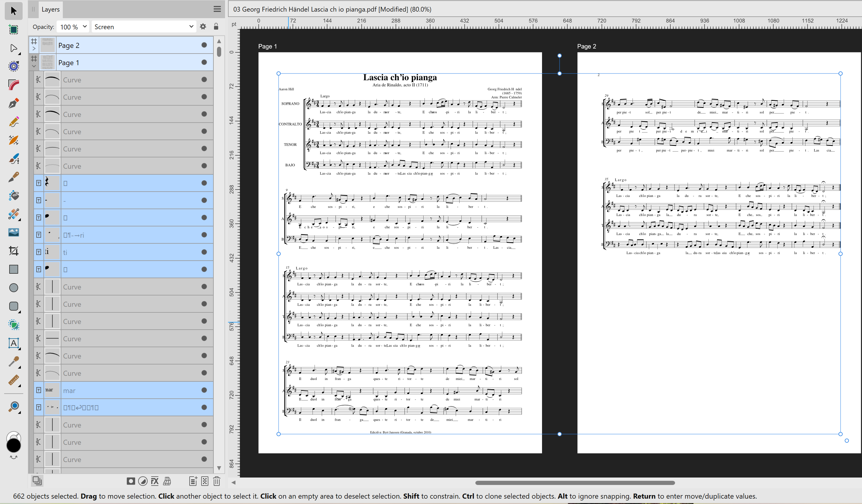This screenshot has height=504, width=862.
Task: Expand the Page 2 layer group
Action: pyautogui.click(x=34, y=49)
